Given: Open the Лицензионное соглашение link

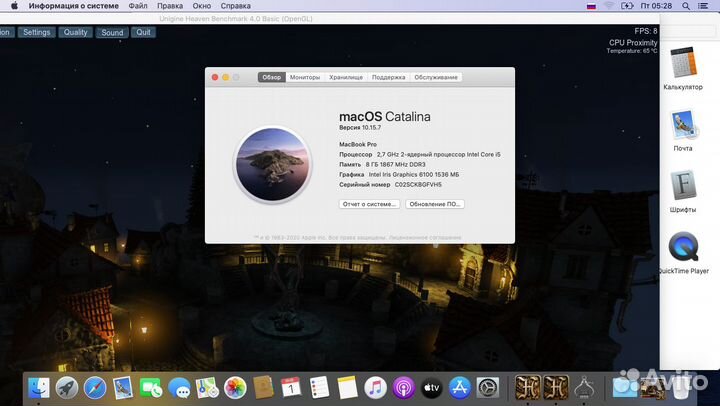Looking at the screenshot, I should coord(425,237).
